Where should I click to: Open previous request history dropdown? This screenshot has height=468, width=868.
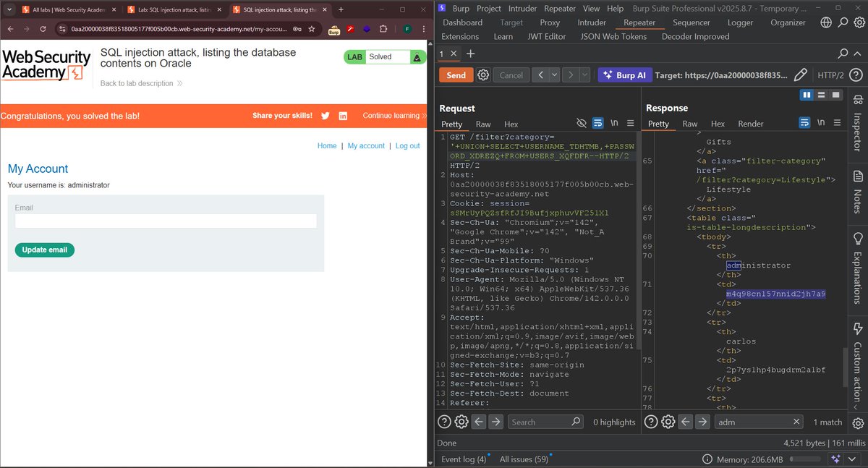click(x=555, y=75)
